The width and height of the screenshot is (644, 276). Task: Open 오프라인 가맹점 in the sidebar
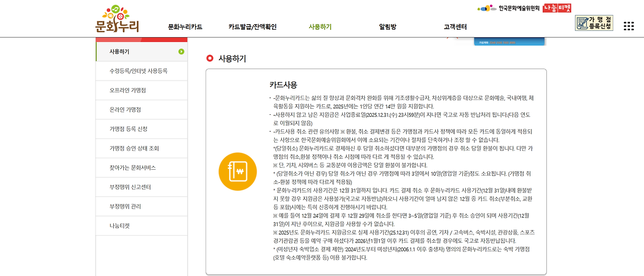point(141,90)
